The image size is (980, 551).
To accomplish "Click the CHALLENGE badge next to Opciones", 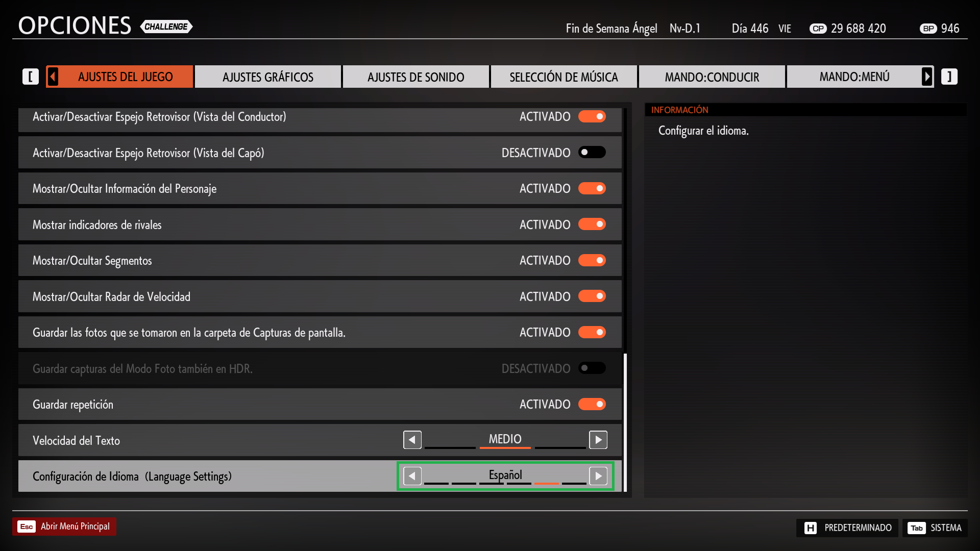I will click(166, 27).
